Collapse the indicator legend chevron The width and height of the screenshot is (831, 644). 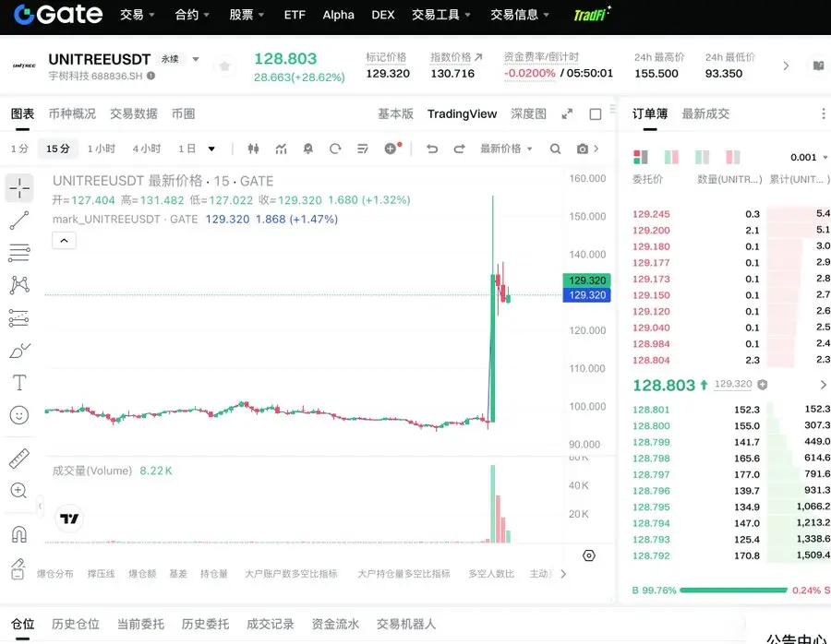64,241
